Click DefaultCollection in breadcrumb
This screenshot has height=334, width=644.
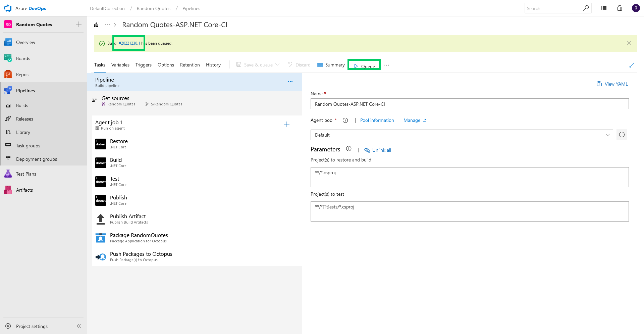coord(107,8)
